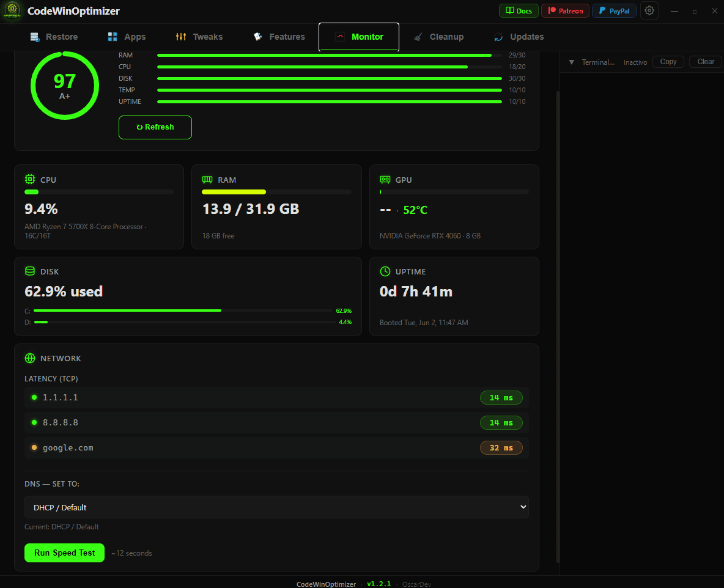
Task: Click the UPTIME clock icon
Action: tap(385, 271)
